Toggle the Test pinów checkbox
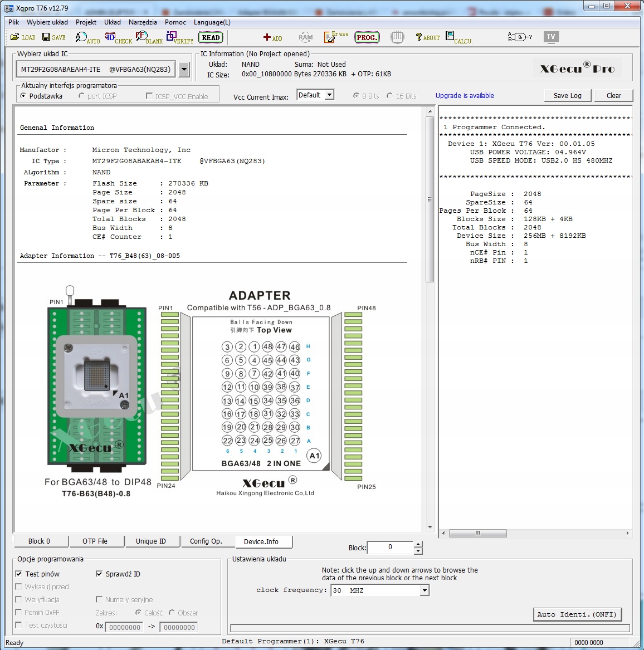 [x=18, y=574]
